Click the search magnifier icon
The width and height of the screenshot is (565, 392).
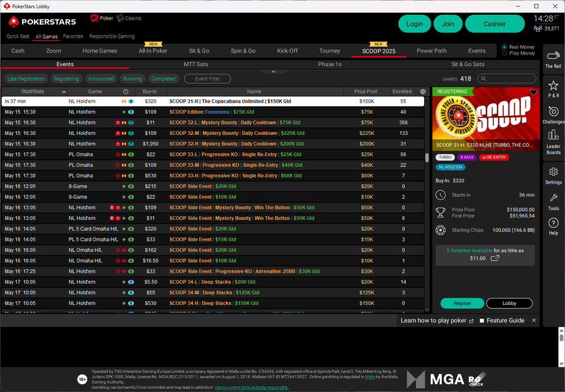(484, 79)
